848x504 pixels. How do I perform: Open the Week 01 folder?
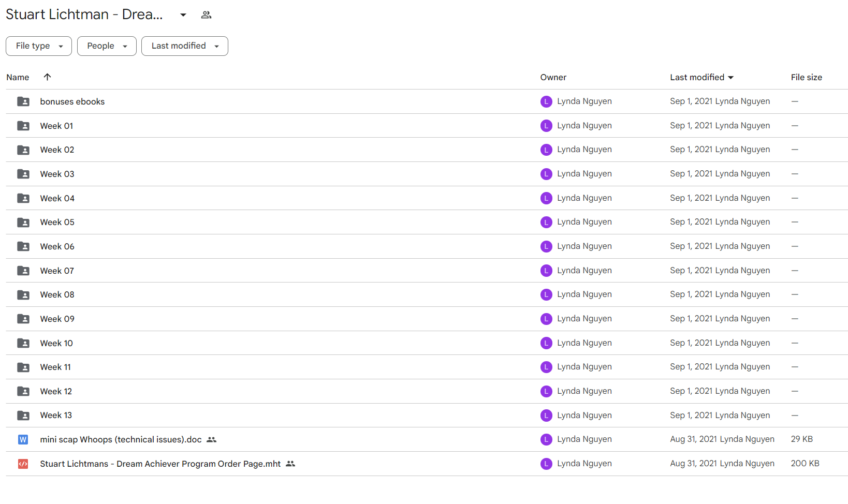[56, 126]
